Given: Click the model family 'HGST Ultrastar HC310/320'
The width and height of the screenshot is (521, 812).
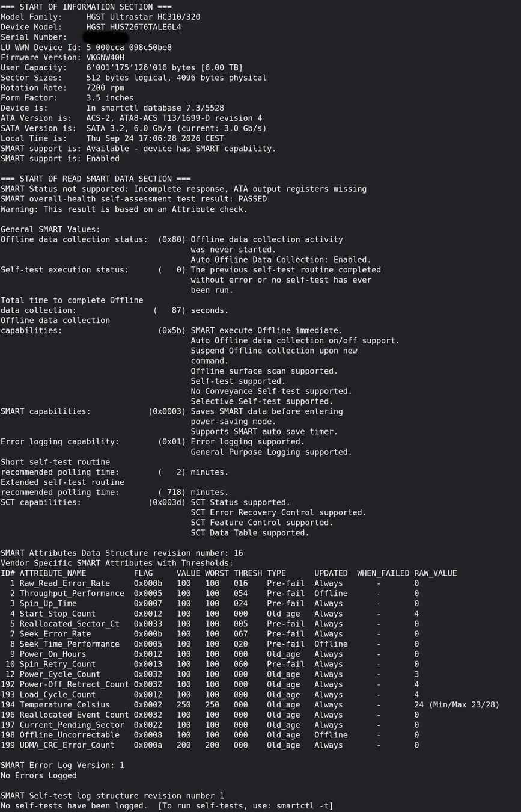Looking at the screenshot, I should 143,17.
